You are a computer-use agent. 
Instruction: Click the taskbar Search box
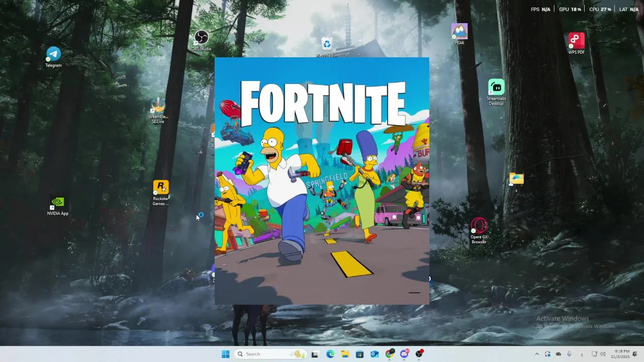pos(270,354)
